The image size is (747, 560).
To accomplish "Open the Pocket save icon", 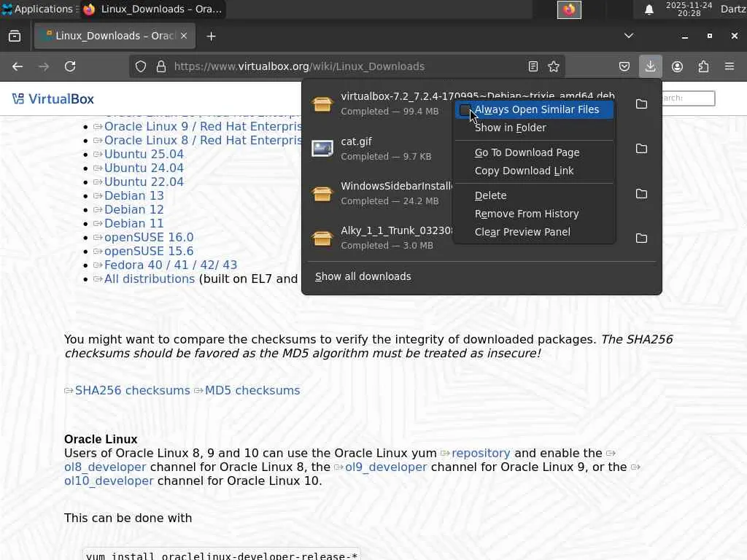I will (624, 66).
